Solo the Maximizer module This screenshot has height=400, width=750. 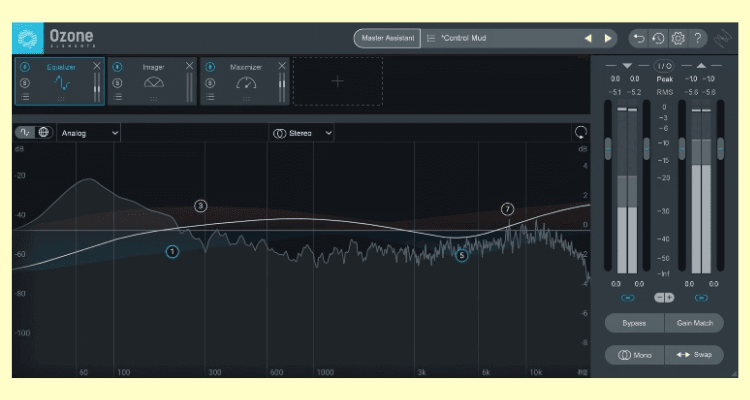pyautogui.click(x=210, y=83)
